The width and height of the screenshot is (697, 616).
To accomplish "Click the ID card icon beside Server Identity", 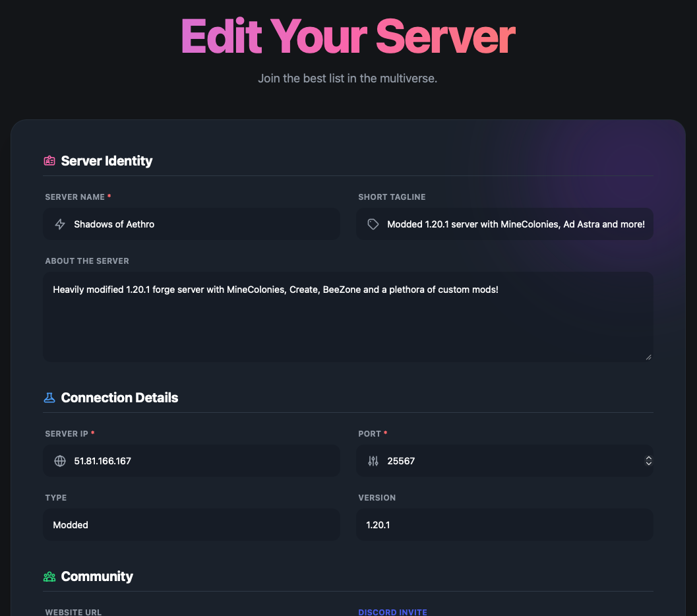I will (x=49, y=161).
